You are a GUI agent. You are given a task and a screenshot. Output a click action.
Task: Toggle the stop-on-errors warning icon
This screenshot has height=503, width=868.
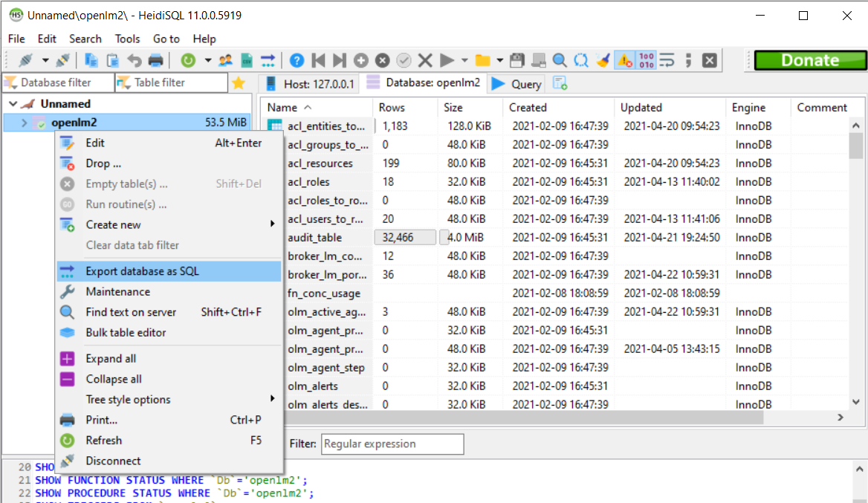coord(624,60)
